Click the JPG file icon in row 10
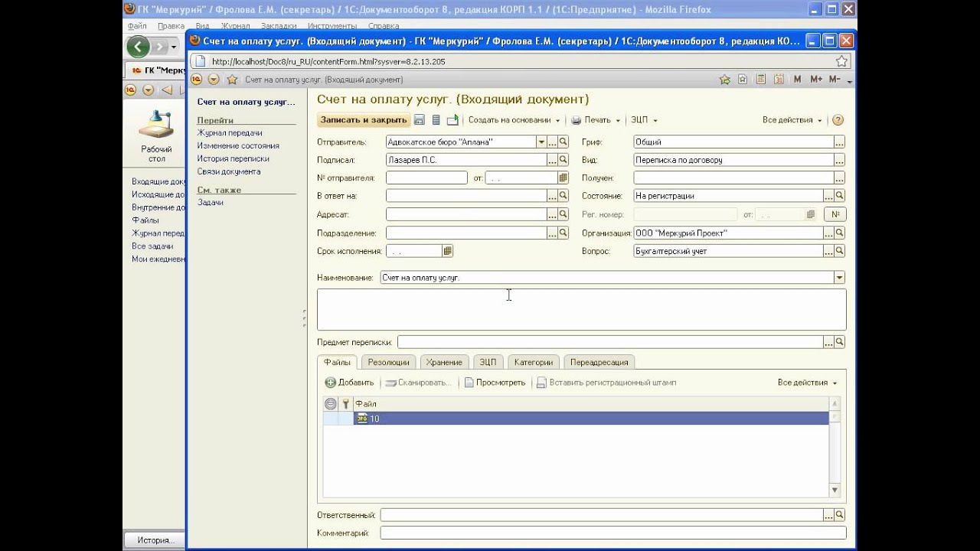 click(362, 419)
